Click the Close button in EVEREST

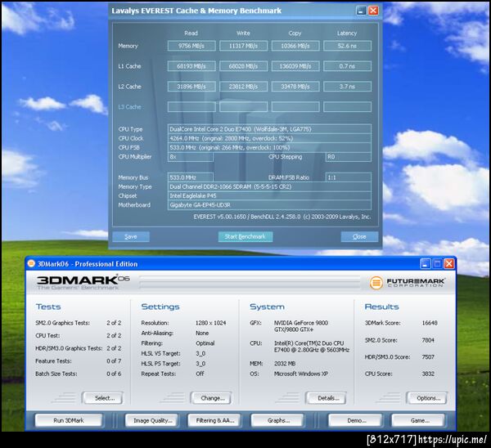[x=359, y=236]
